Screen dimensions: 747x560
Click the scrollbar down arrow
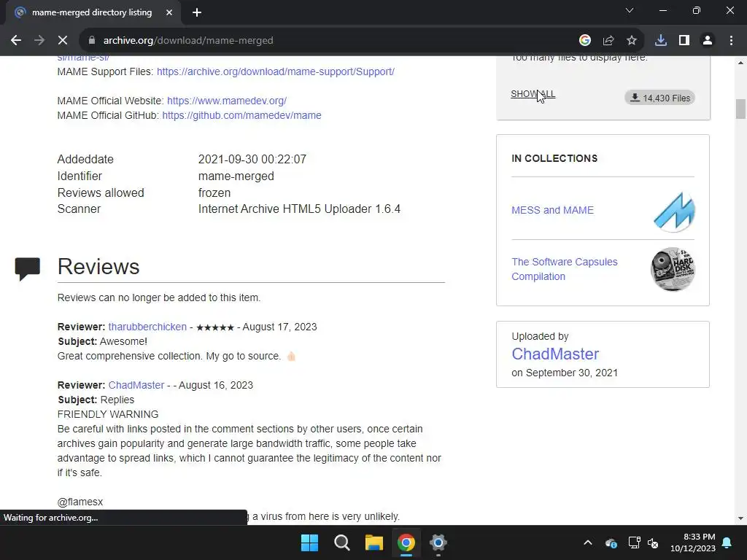pyautogui.click(x=740, y=518)
